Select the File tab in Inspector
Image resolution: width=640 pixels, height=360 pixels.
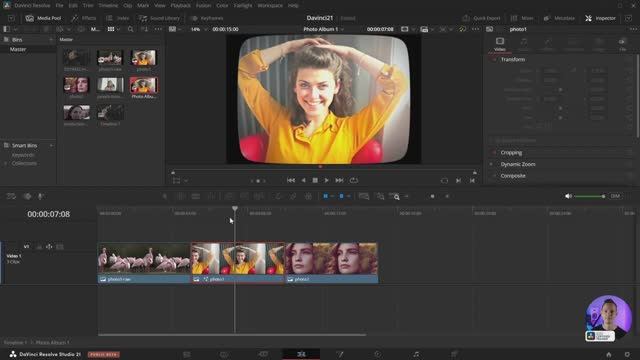click(622, 44)
